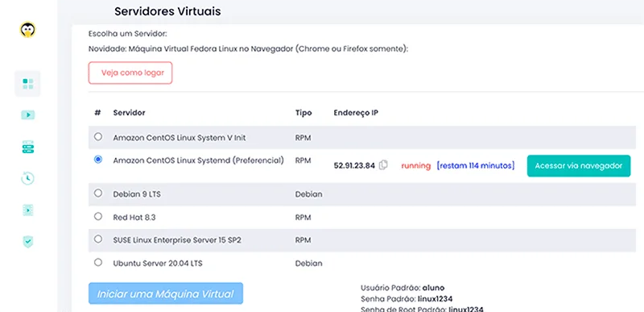Open the shield checkmark icon in sidebar
Image resolution: width=644 pixels, height=312 pixels.
(x=27, y=242)
